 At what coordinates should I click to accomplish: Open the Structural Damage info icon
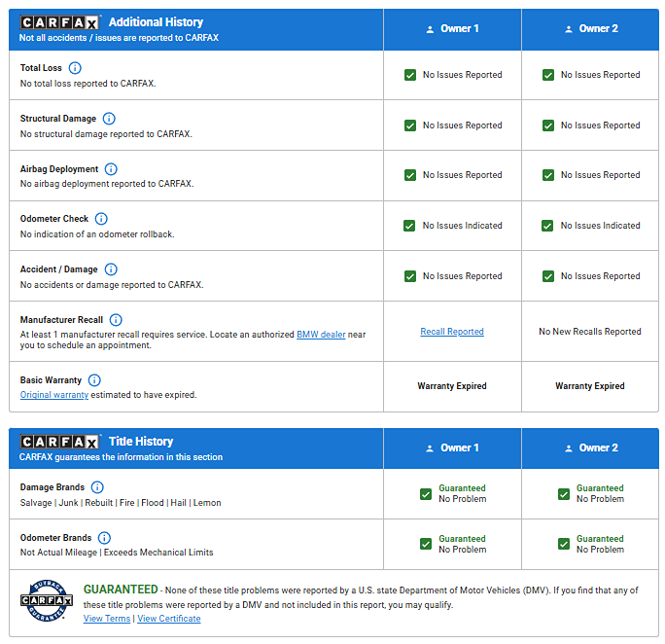pyautogui.click(x=109, y=119)
